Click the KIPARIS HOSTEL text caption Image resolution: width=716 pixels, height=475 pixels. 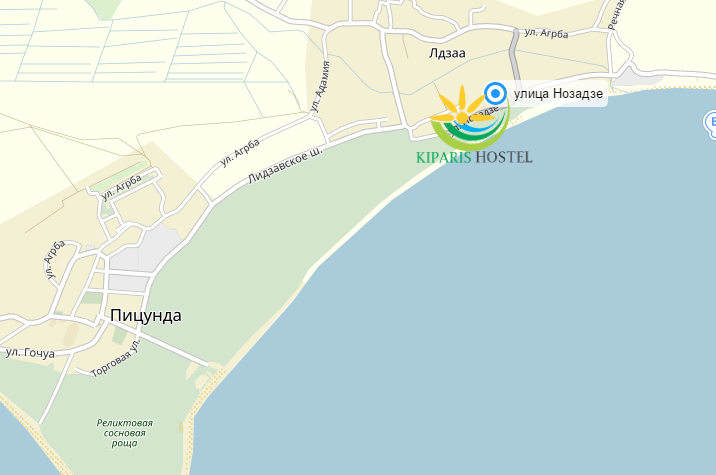[x=474, y=157]
